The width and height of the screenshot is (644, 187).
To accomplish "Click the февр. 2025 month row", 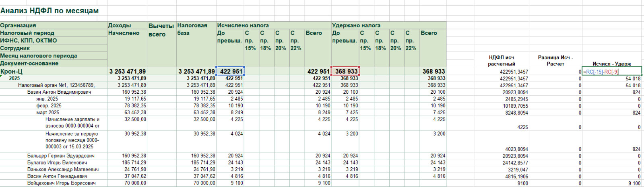I will [x=49, y=106].
